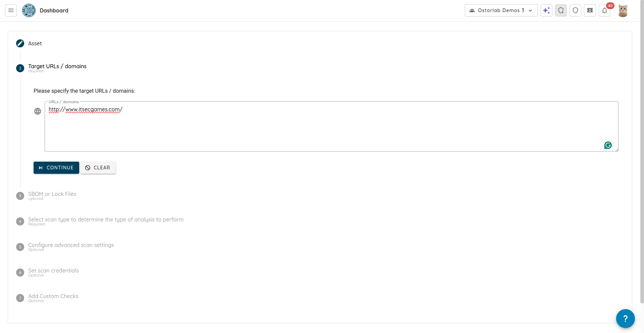Click the Grammarly icon in text area
The width and height of the screenshot is (644, 333).
tap(608, 145)
